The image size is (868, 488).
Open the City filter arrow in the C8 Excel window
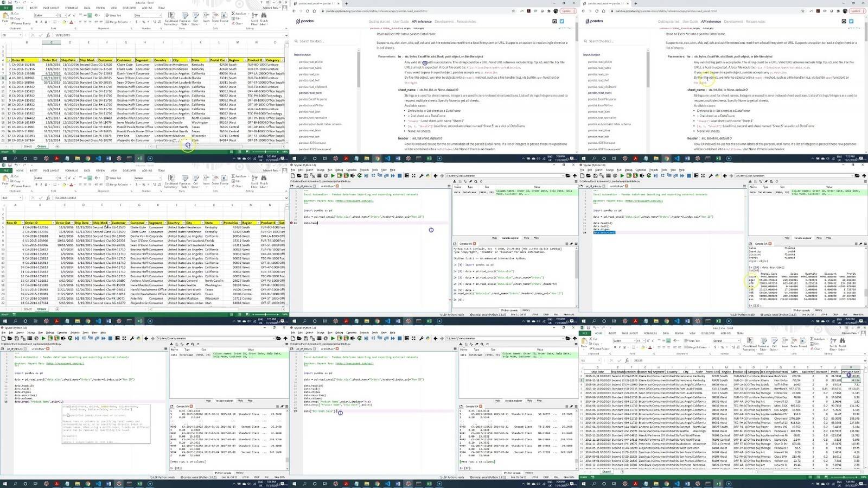point(189,60)
